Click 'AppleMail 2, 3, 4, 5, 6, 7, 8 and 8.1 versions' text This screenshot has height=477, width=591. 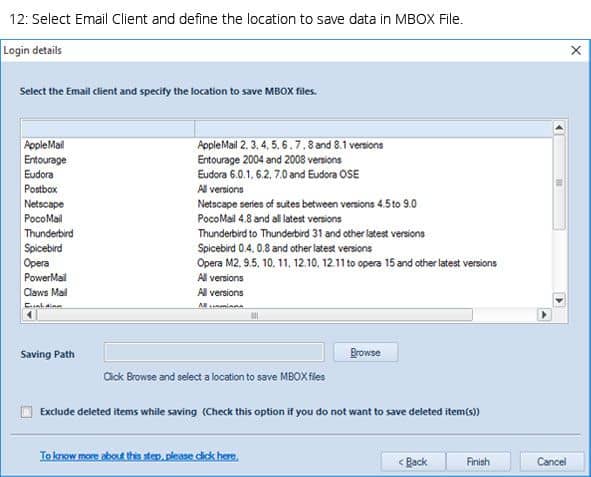[290, 145]
